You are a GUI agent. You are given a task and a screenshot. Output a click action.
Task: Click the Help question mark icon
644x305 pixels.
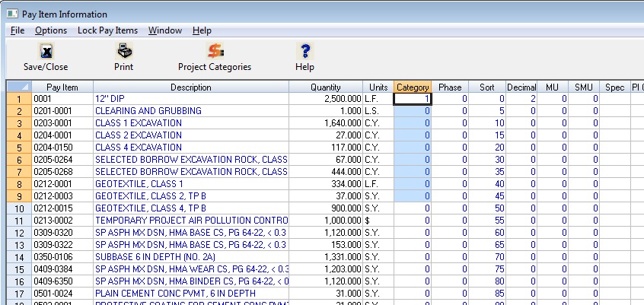tap(304, 51)
